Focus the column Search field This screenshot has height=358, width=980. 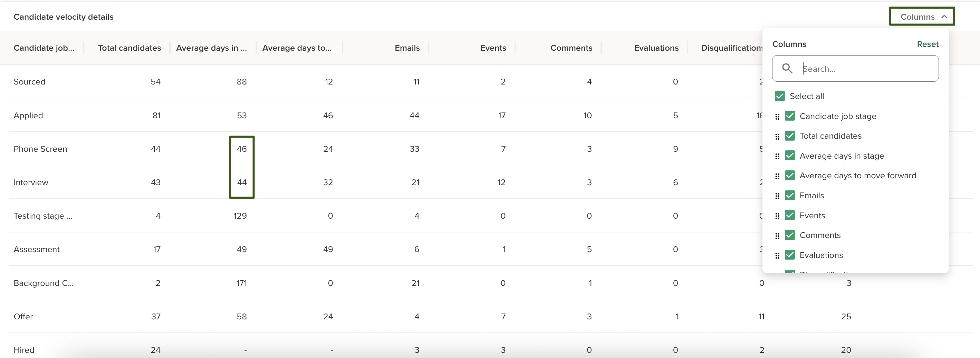867,69
